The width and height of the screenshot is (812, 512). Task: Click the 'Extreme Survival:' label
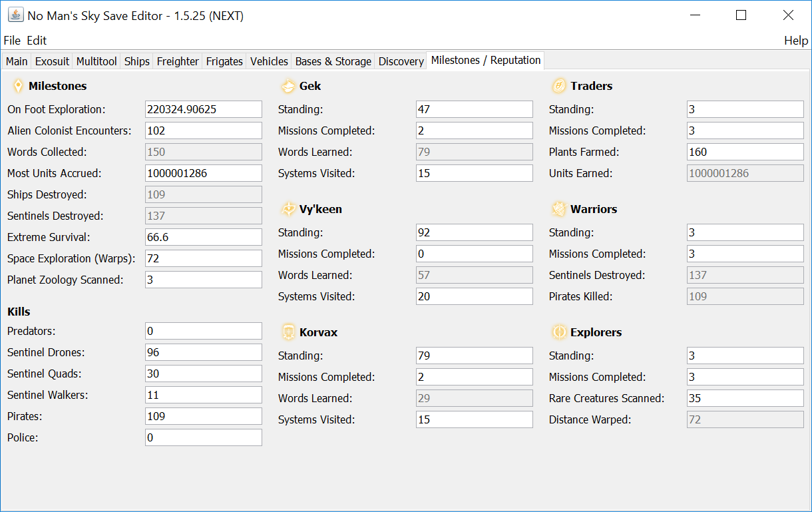[49, 237]
